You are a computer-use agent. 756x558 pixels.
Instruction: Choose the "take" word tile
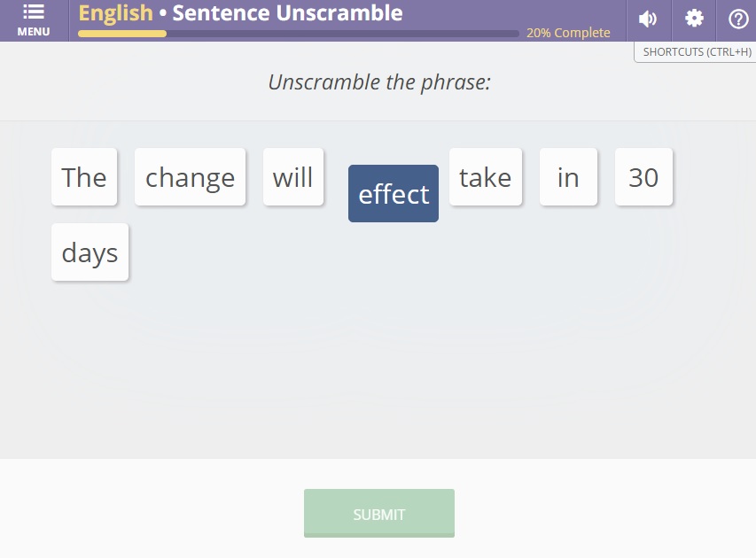(485, 177)
